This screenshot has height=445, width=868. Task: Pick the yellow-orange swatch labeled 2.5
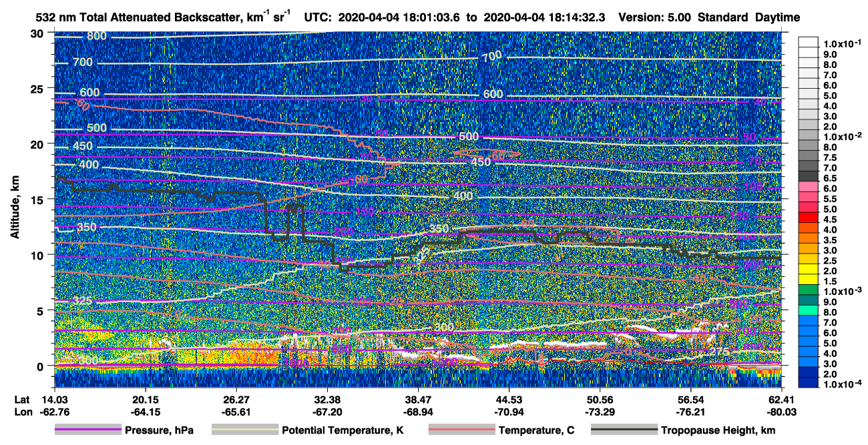pos(808,258)
